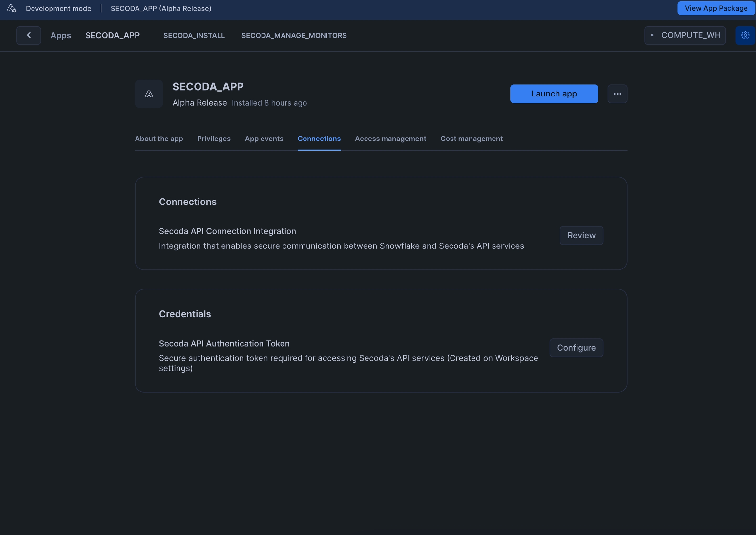The height and width of the screenshot is (535, 756).
Task: Switch to the About the app tab
Action: pyautogui.click(x=159, y=139)
